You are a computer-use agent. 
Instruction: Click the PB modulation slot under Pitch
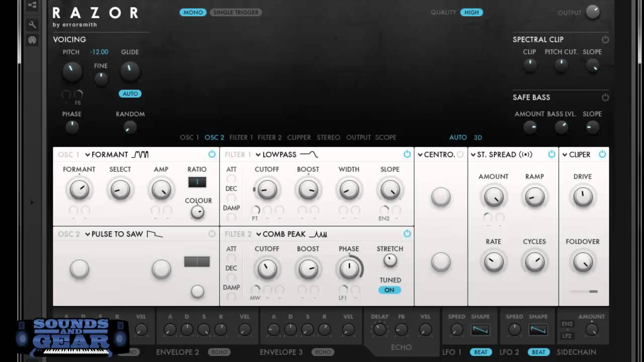[78, 95]
